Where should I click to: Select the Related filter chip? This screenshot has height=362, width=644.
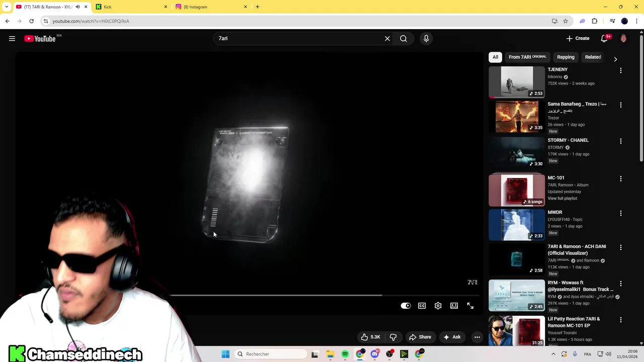[x=593, y=57]
